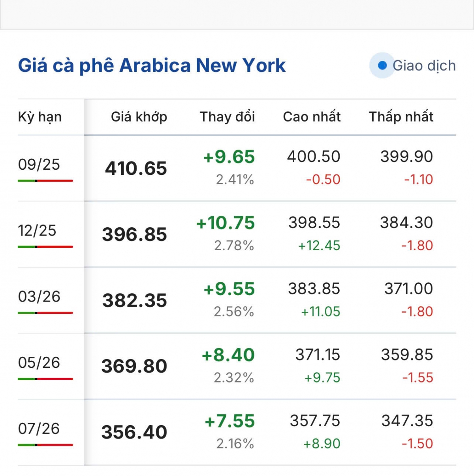Select the Kỳ hạn column header
The width and height of the screenshot is (474, 476).
coord(40,117)
